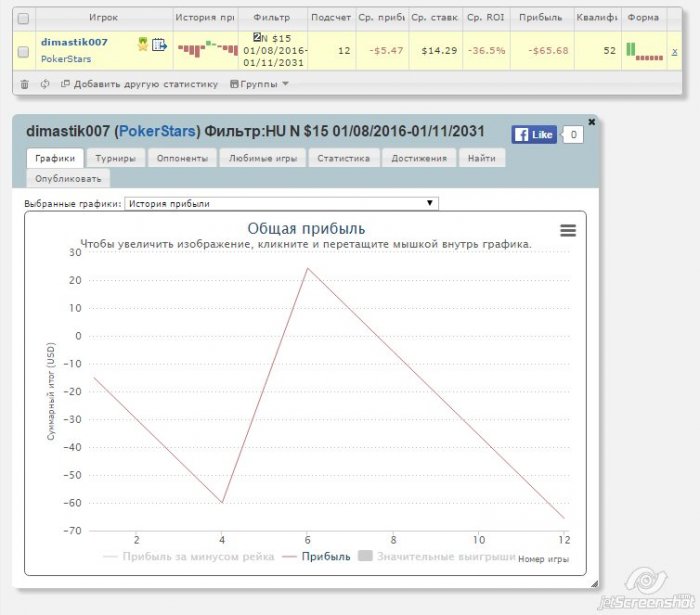This screenshot has height=615, width=700.
Task: Sort by the 'Фильтр' column header
Action: 272,17
